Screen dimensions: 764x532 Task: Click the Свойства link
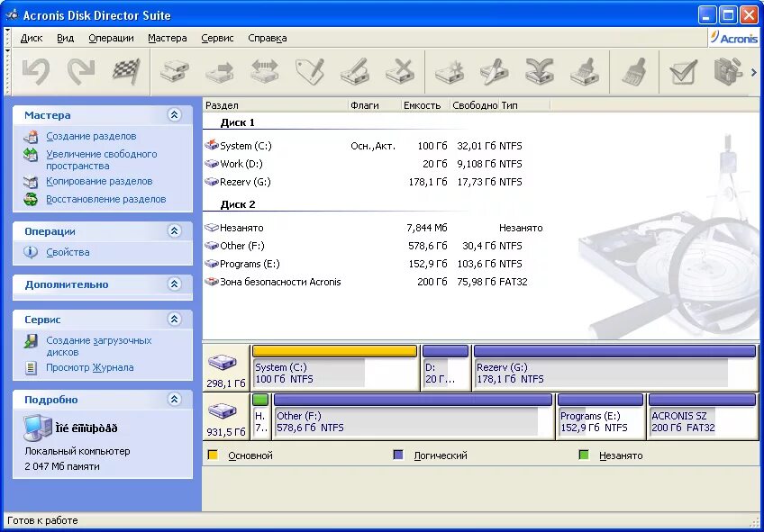tap(68, 252)
